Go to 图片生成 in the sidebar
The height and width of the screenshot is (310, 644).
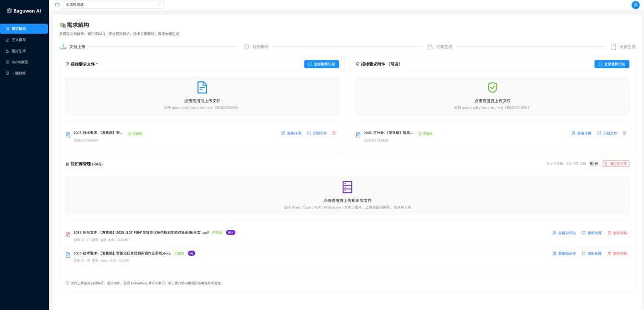click(x=24, y=51)
